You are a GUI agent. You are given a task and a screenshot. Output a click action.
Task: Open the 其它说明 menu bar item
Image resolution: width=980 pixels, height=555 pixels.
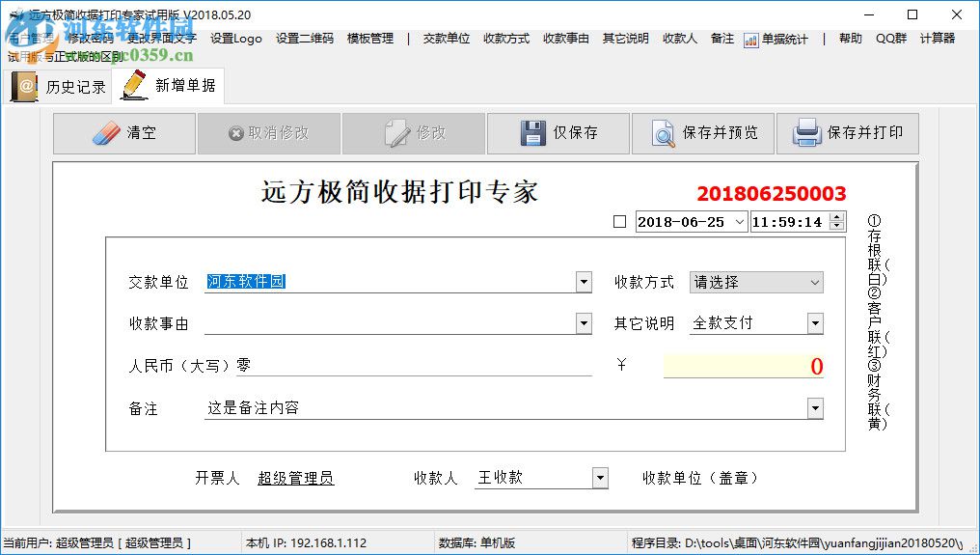[x=626, y=39]
